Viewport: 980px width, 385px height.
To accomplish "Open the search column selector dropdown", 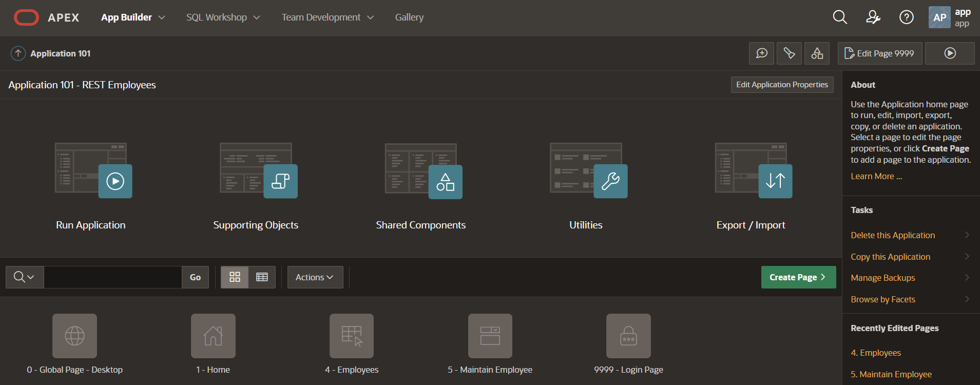I will pyautogui.click(x=25, y=277).
